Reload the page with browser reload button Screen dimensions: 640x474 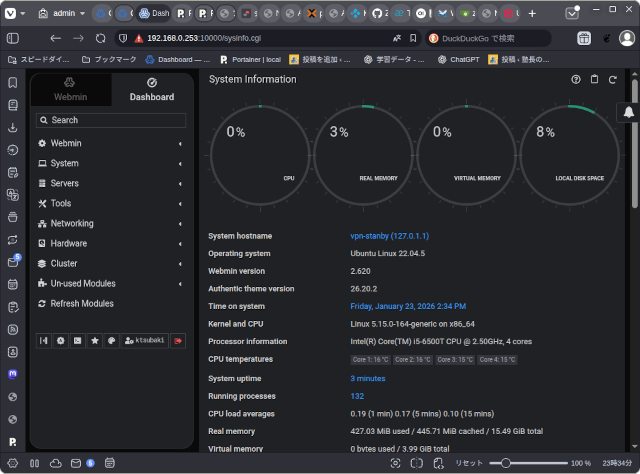[100, 38]
